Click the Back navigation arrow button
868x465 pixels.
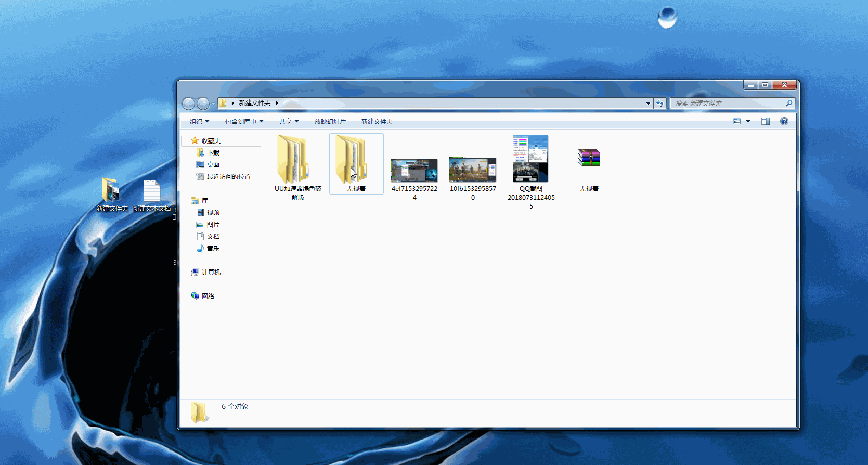(x=188, y=104)
